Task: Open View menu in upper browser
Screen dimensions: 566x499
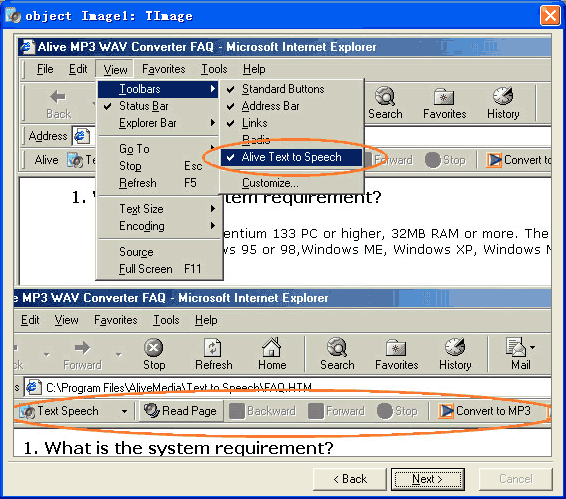Action: (x=115, y=69)
